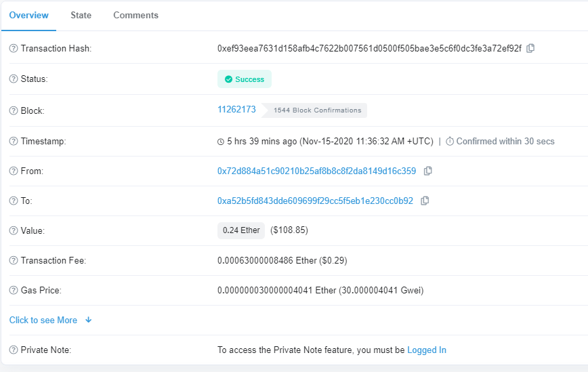Expand Click to see More

(x=43, y=320)
